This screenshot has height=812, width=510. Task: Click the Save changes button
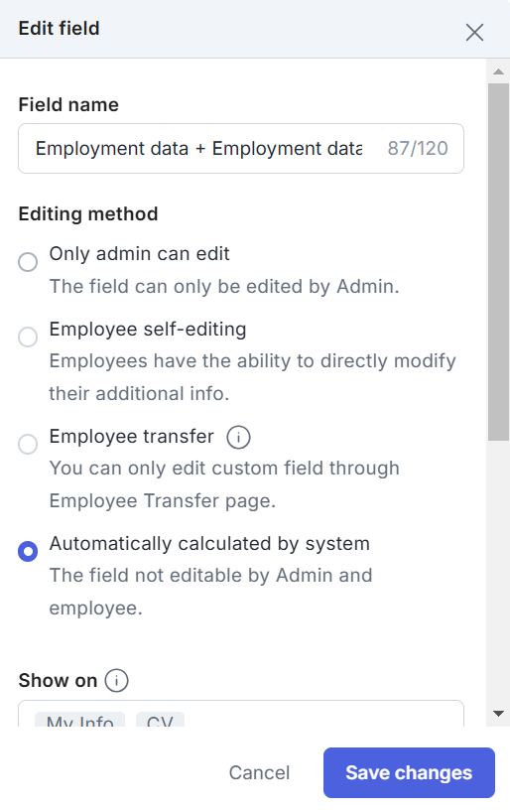click(409, 772)
